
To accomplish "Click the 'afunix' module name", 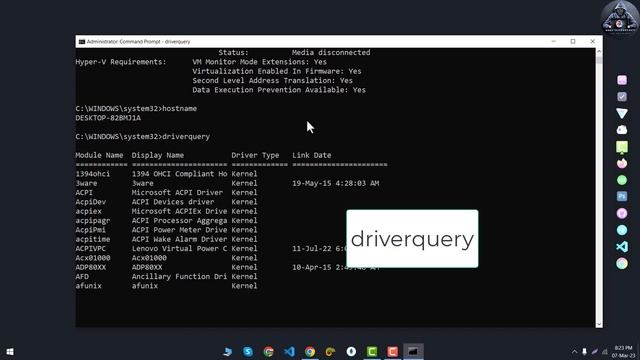I will [x=89, y=286].
